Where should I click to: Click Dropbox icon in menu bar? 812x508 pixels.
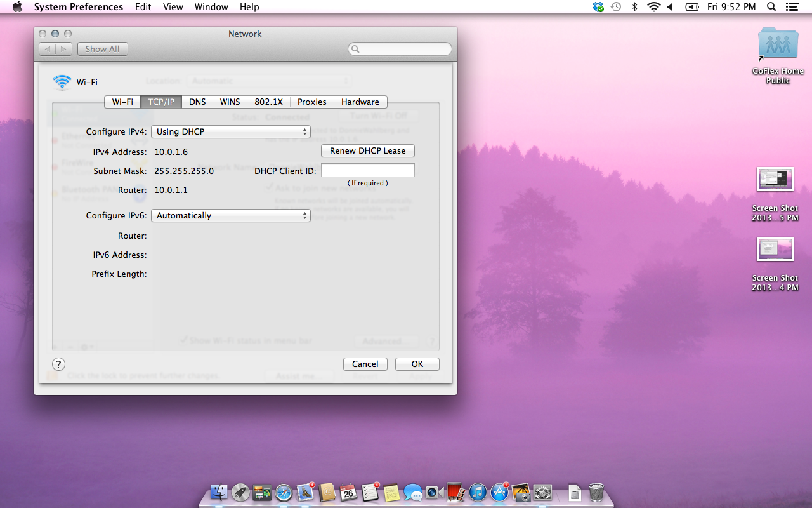pos(598,7)
